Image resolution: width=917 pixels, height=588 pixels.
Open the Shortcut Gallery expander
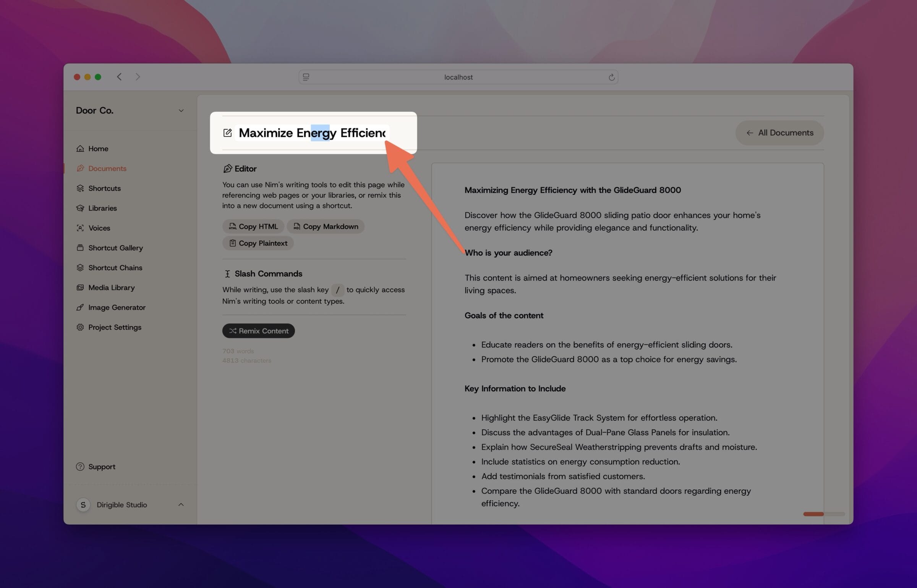[x=116, y=248]
